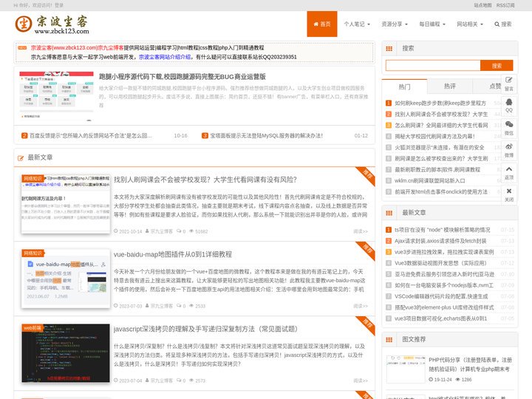Open the vue-baidu-map地图插件 article title
The image size is (532, 399).
tap(173, 254)
